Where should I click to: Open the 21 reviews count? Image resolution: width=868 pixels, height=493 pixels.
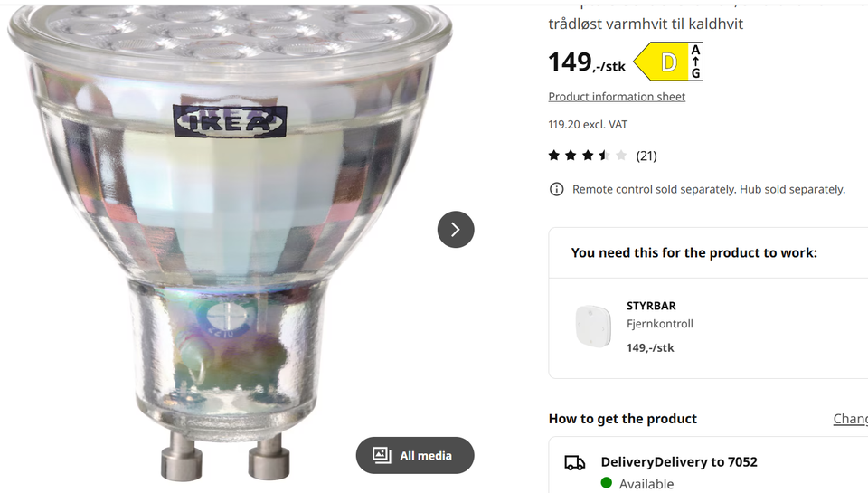646,156
